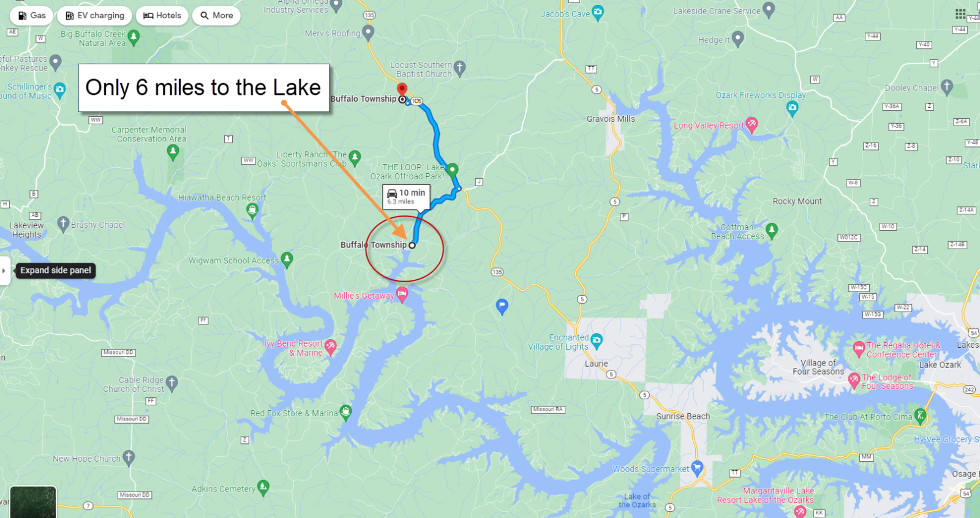The height and width of the screenshot is (518, 980).
Task: Click the Jacob's Cave attraction marker
Action: [x=598, y=12]
